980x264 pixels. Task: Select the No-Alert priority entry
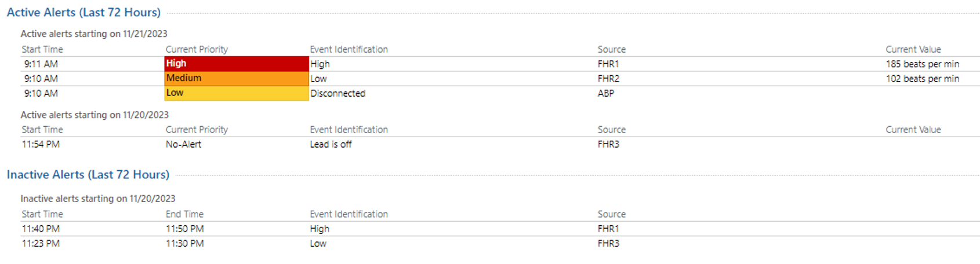(x=183, y=144)
